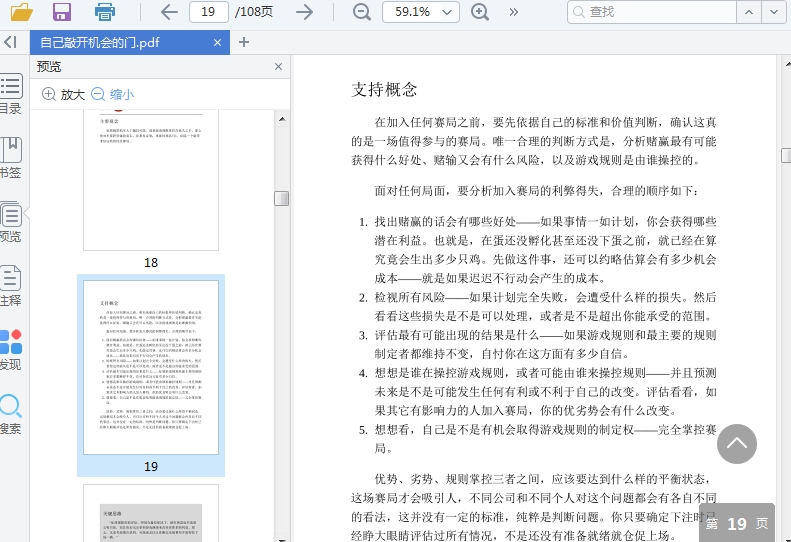
Task: Go to the next page with the right arrow
Action: click(x=304, y=12)
